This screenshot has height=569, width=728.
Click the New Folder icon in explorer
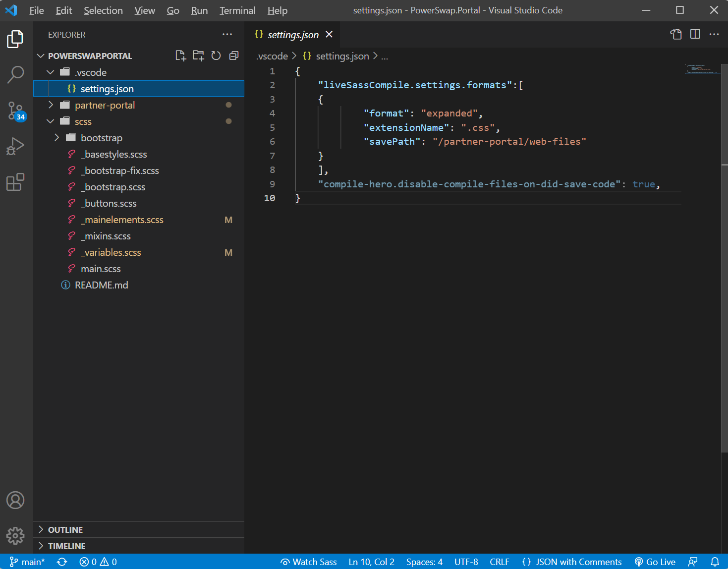tap(198, 56)
